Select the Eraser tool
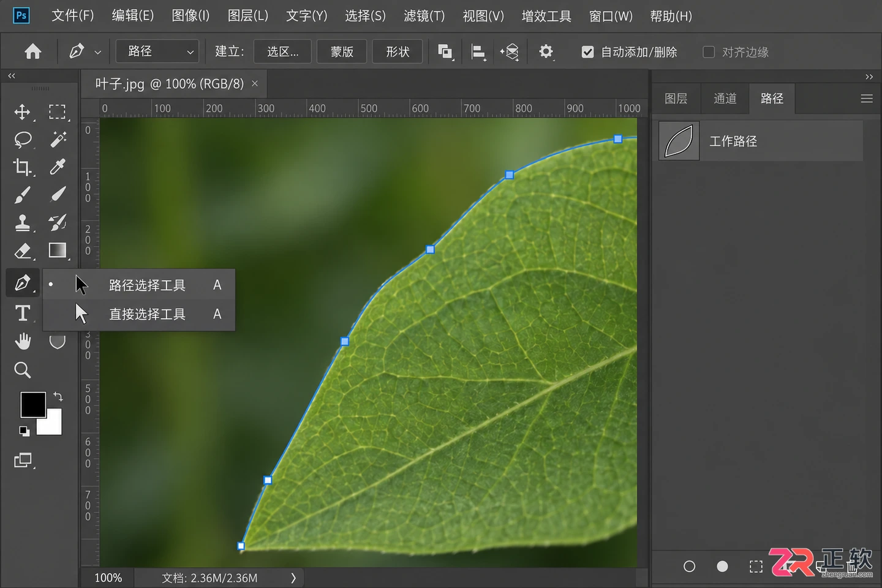Image resolution: width=882 pixels, height=588 pixels. point(23,251)
